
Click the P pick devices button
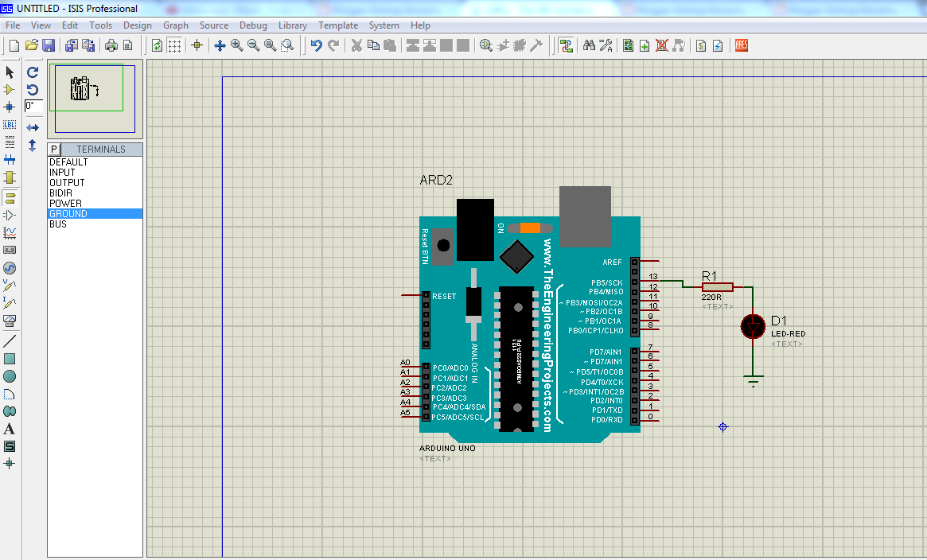(x=54, y=150)
